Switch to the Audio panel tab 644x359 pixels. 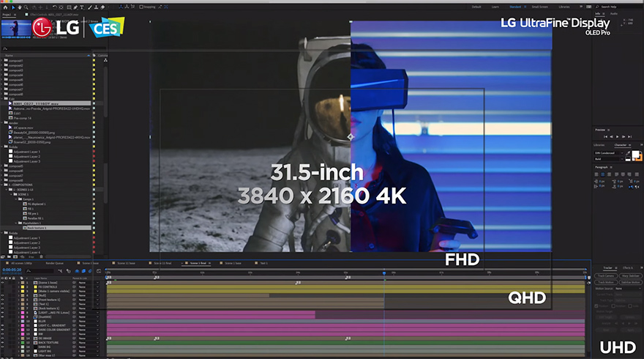tap(613, 14)
